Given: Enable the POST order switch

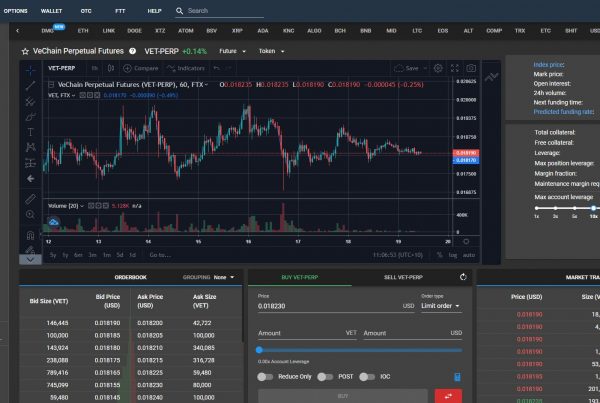Looking at the screenshot, I should point(325,377).
